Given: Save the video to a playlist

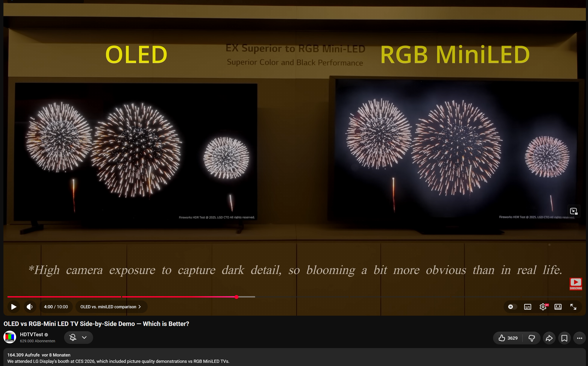Looking at the screenshot, I should pos(564,338).
